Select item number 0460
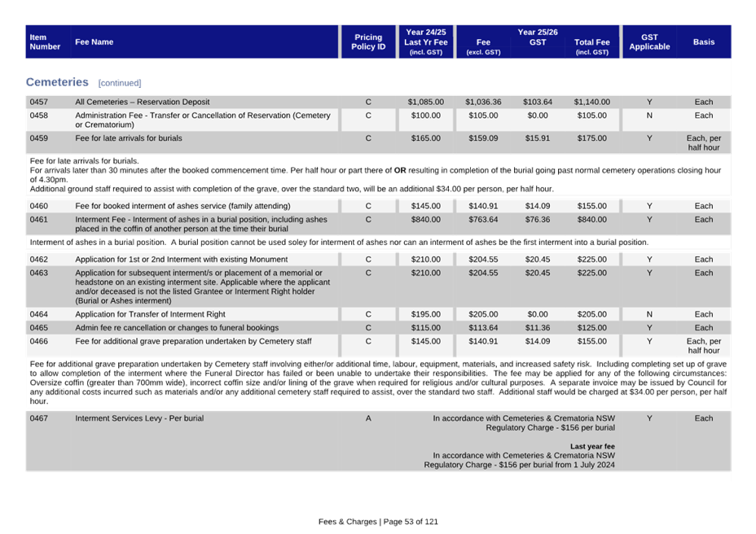Viewport: 756px width, 534px height. (x=38, y=206)
